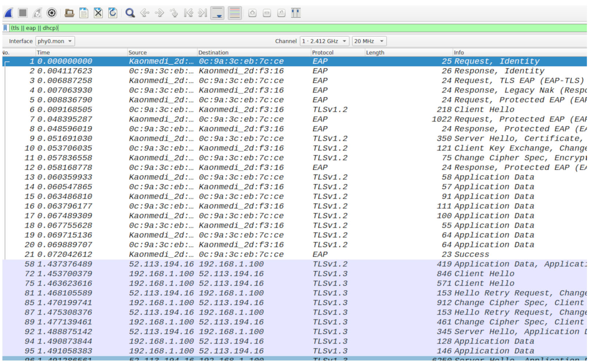
Task: Sort by the Time column header
Action: pos(43,52)
